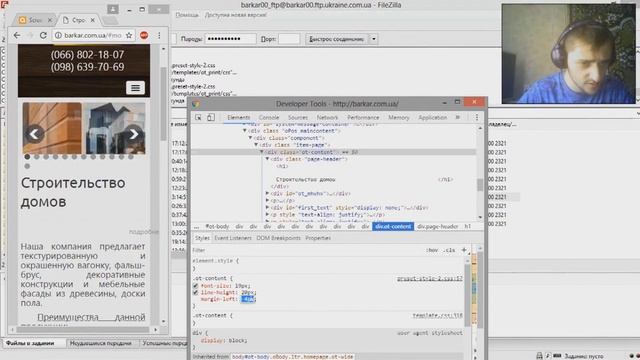Expand the div id first_text node
The width and height of the screenshot is (640, 360).
pyautogui.click(x=268, y=207)
